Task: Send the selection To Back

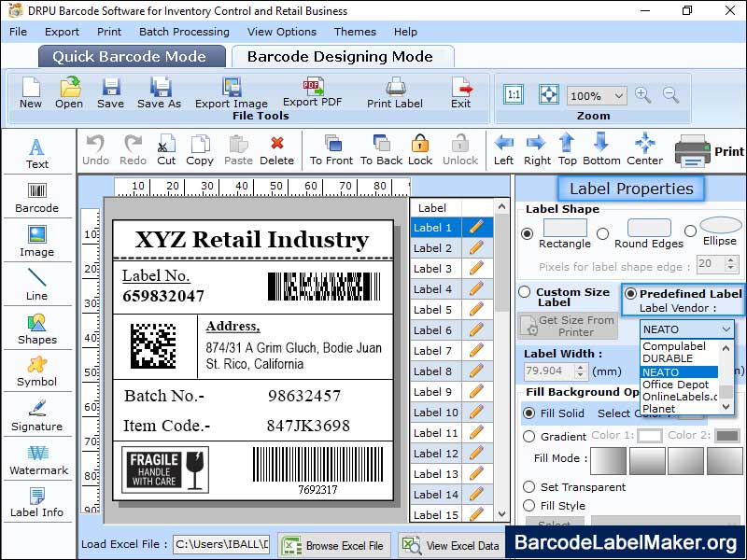Action: [x=379, y=149]
